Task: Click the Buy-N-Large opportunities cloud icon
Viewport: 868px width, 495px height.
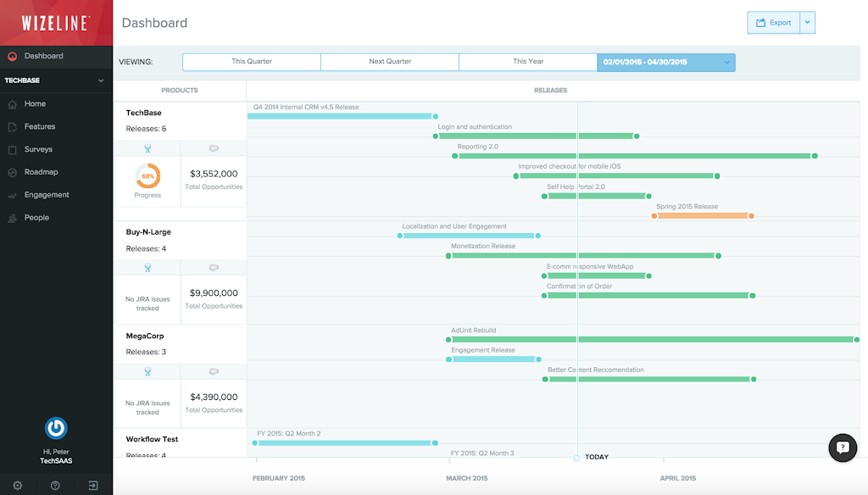Action: coord(214,268)
